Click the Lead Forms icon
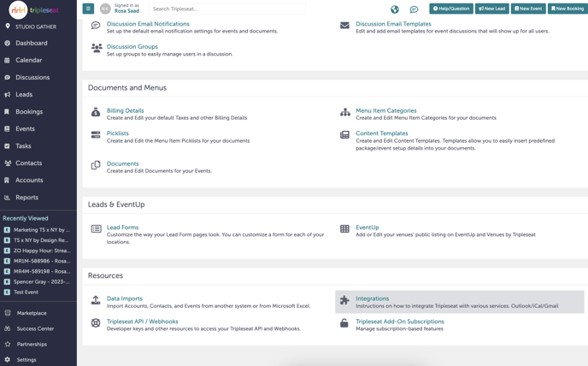588x366 pixels. tap(96, 229)
